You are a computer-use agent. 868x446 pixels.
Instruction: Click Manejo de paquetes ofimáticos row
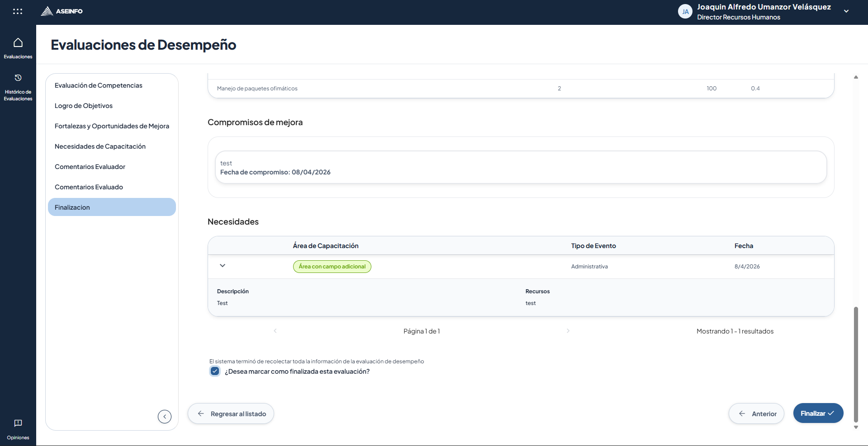tap(521, 89)
